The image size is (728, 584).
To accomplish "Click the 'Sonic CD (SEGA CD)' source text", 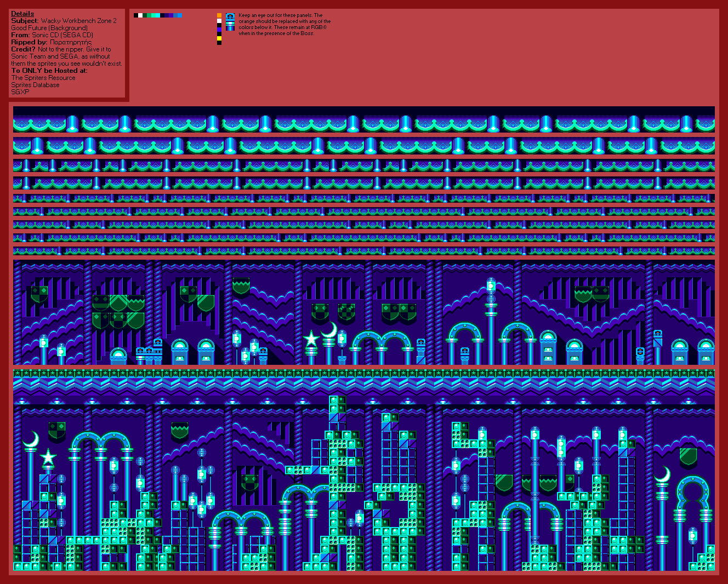I will coord(62,35).
